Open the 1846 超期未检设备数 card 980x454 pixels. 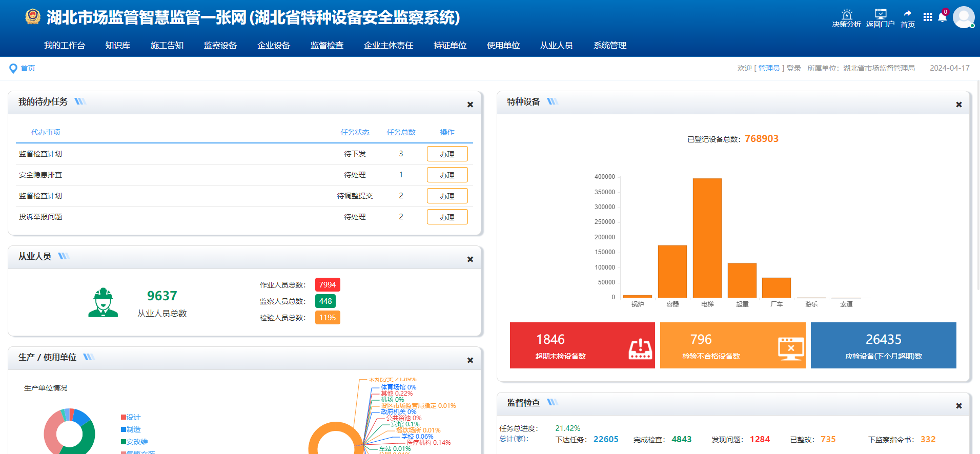(582, 345)
